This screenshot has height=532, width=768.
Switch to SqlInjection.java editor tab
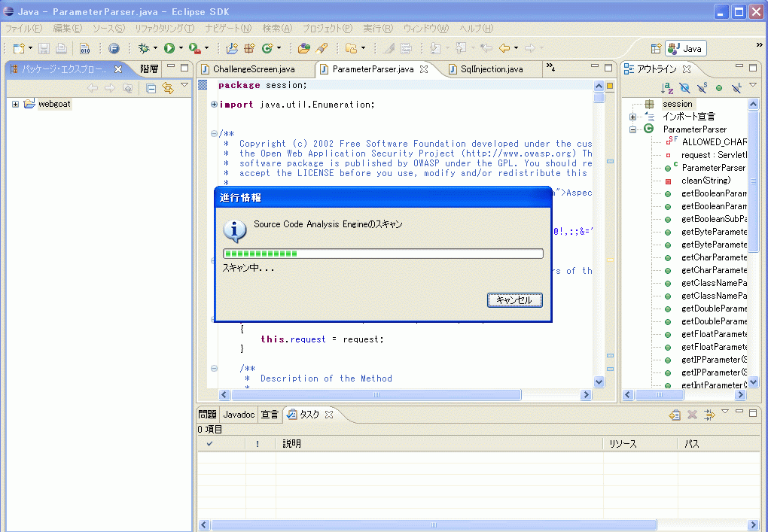tap(491, 69)
